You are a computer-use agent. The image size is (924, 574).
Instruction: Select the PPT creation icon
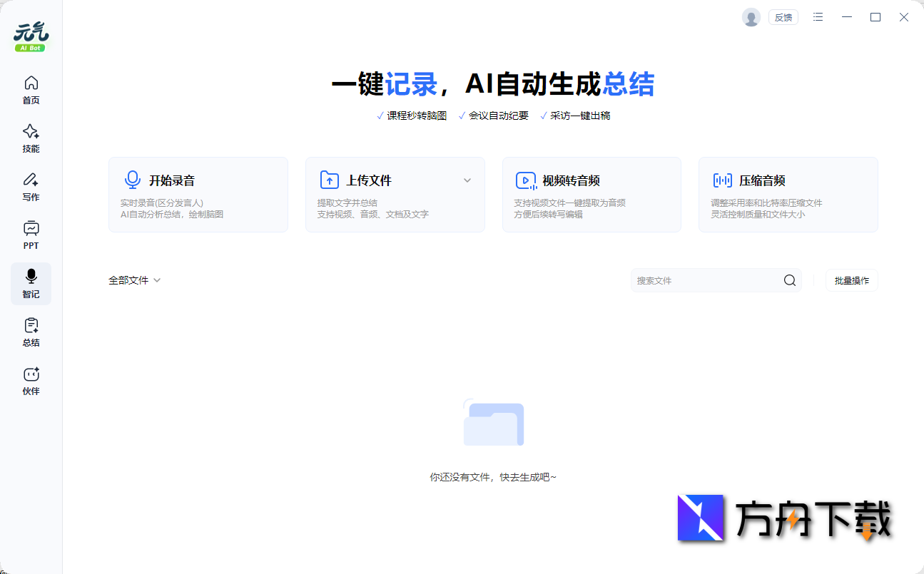(x=31, y=233)
